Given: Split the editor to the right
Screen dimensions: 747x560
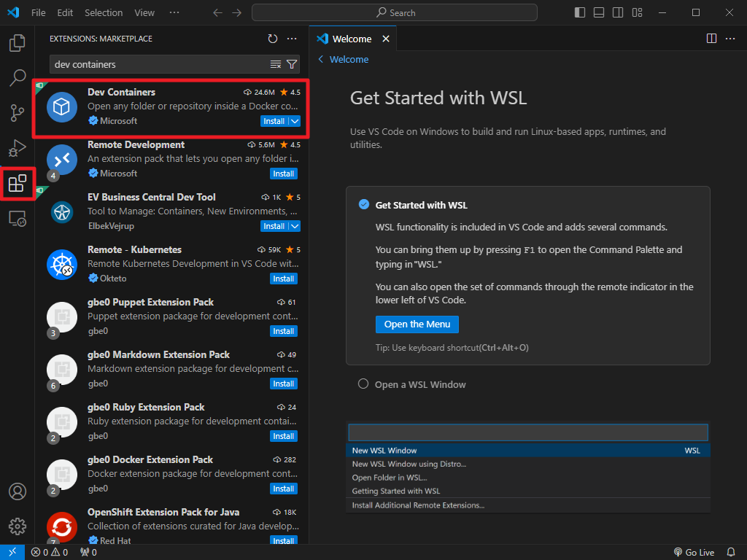Looking at the screenshot, I should (x=711, y=39).
